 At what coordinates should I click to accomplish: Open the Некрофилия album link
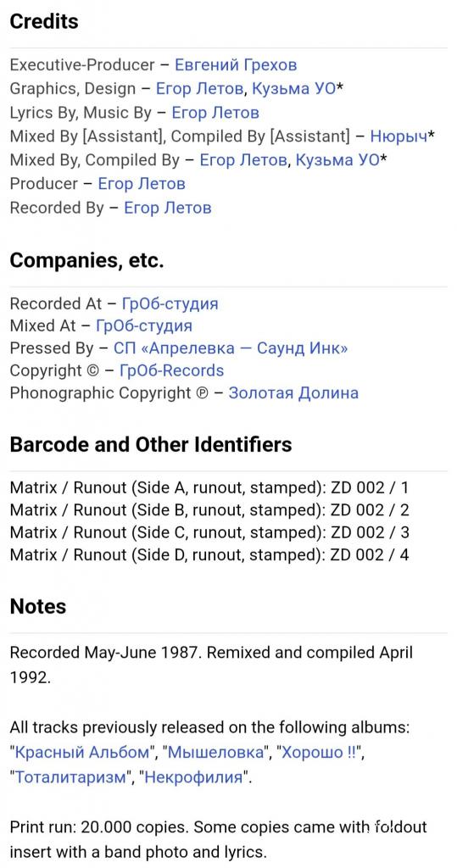pos(195,777)
